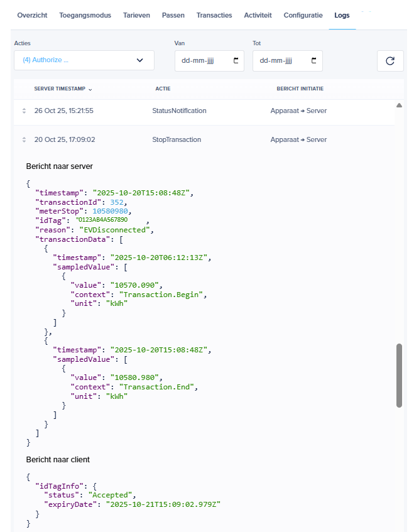Image resolution: width=414 pixels, height=532 pixels.
Task: Open the Acties filter dropdown
Action: coord(84,60)
